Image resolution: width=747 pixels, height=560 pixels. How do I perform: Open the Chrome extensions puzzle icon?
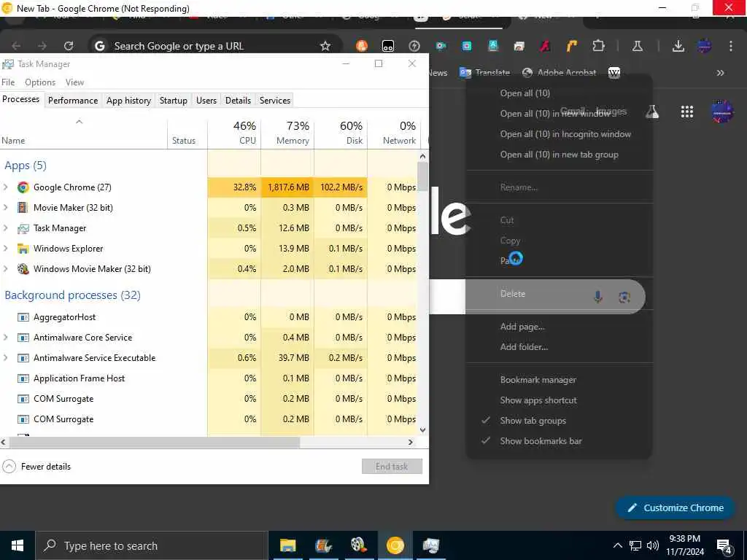[x=598, y=46]
